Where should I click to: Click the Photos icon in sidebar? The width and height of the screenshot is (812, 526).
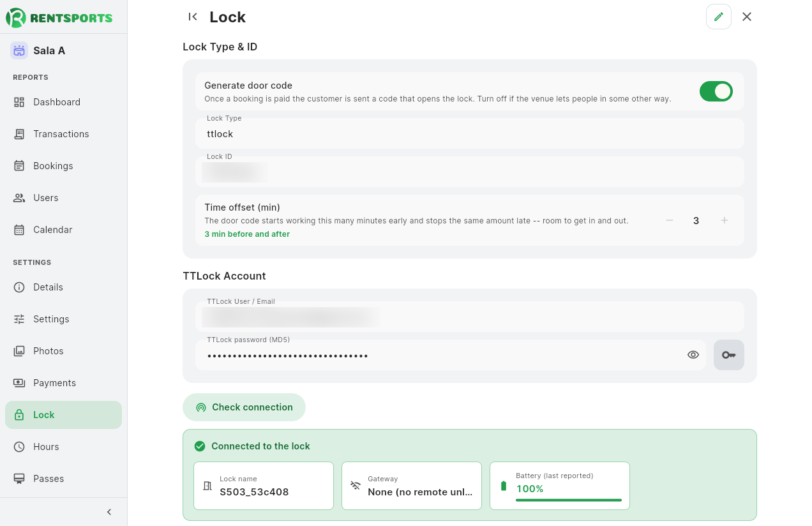coord(19,351)
